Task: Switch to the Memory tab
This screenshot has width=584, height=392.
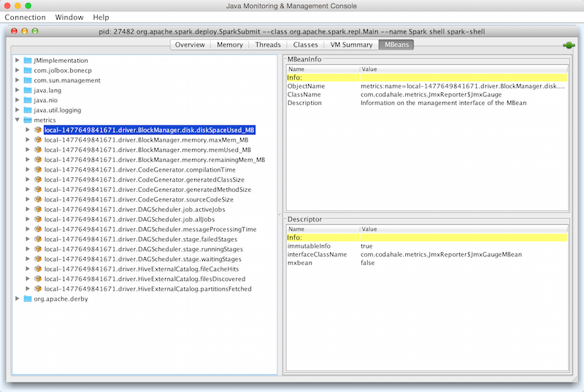Action: coord(229,45)
